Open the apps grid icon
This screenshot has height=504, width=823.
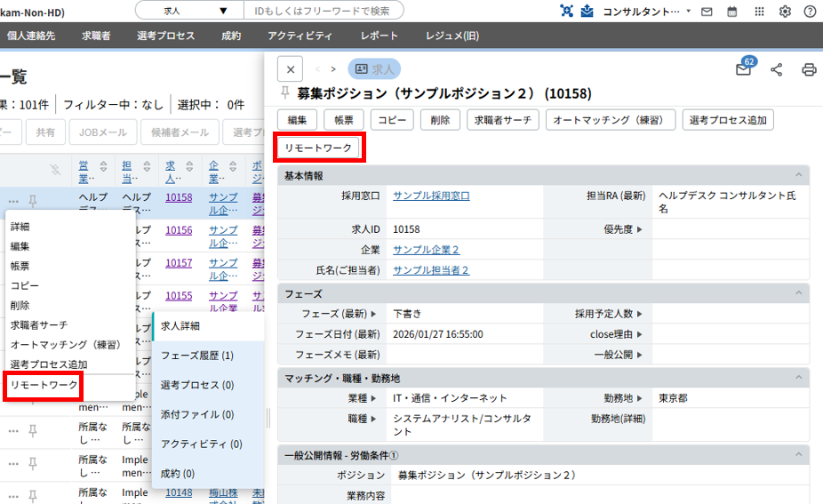(758, 12)
